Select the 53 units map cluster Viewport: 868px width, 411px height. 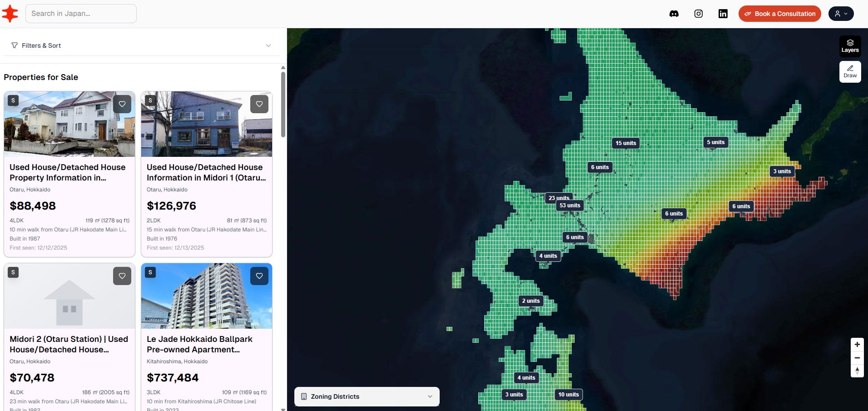(569, 205)
